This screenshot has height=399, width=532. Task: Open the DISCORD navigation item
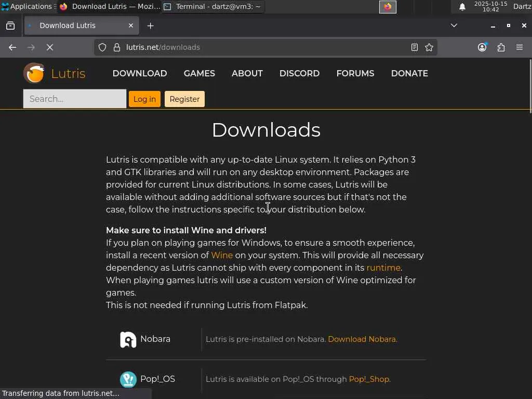tap(300, 73)
